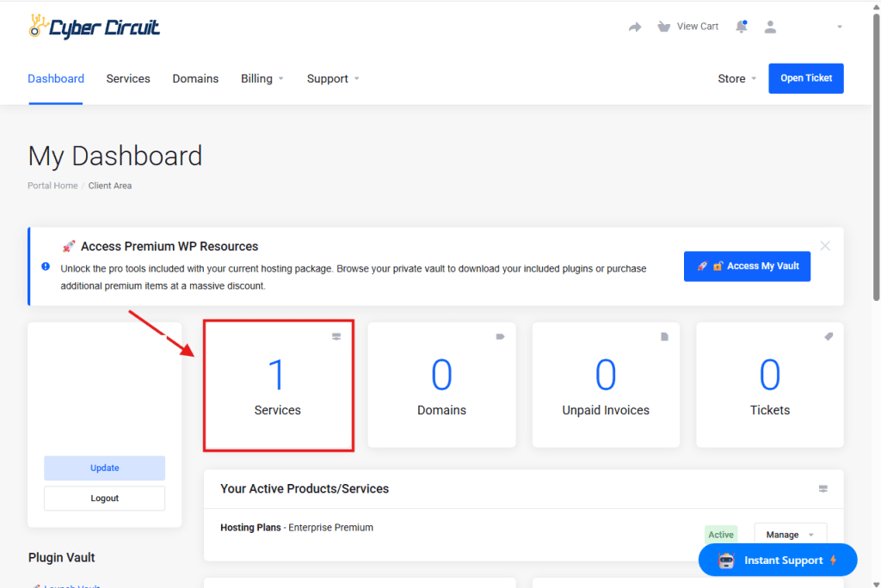The image size is (881, 588).
Task: Click the share arrow icon in header
Action: pos(635,28)
